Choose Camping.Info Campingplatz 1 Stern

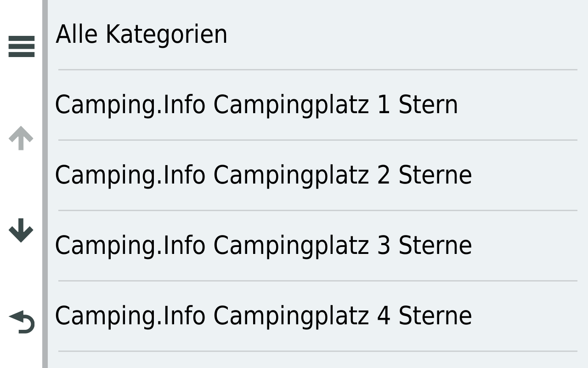coord(256,105)
